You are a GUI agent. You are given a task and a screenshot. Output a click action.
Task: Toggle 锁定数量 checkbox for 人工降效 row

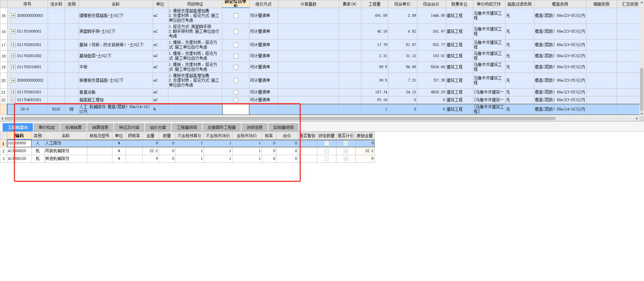click(327, 143)
